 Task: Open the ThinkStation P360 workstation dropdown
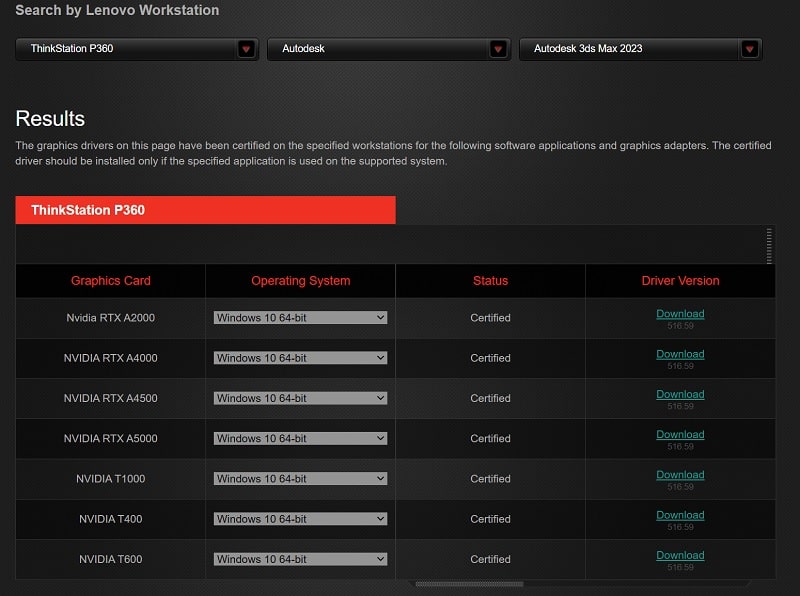click(137, 49)
